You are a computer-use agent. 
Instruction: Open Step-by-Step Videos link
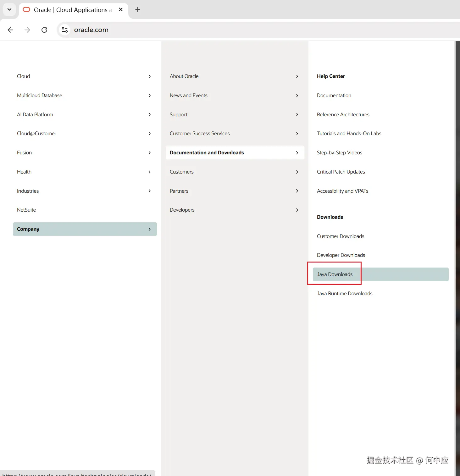point(340,153)
